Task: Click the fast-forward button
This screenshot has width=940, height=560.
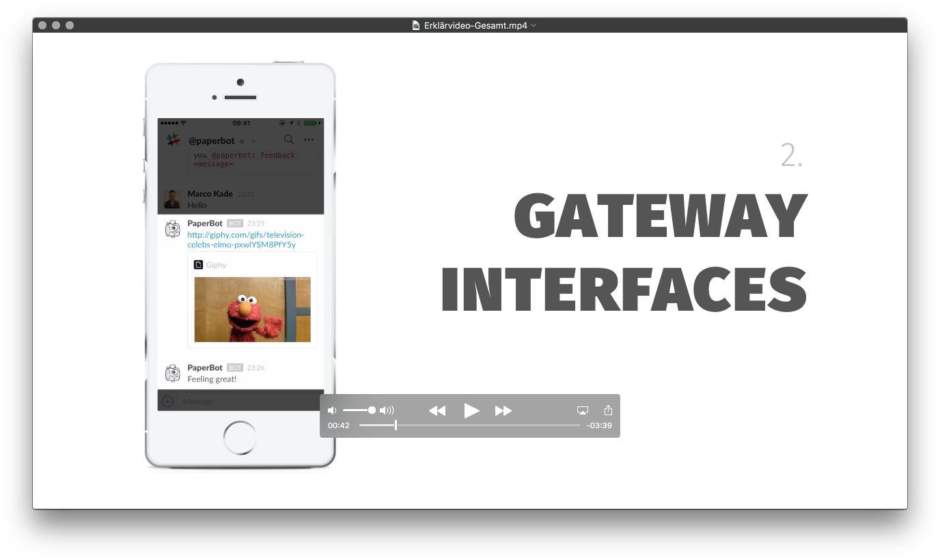Action: pos(503,410)
